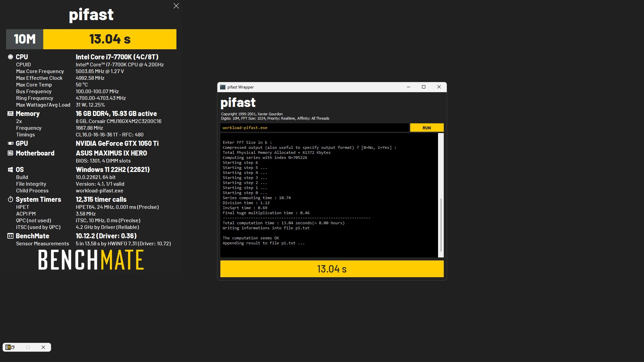Click the Motherboard icon
This screenshot has width=644, height=362.
pyautogui.click(x=10, y=153)
